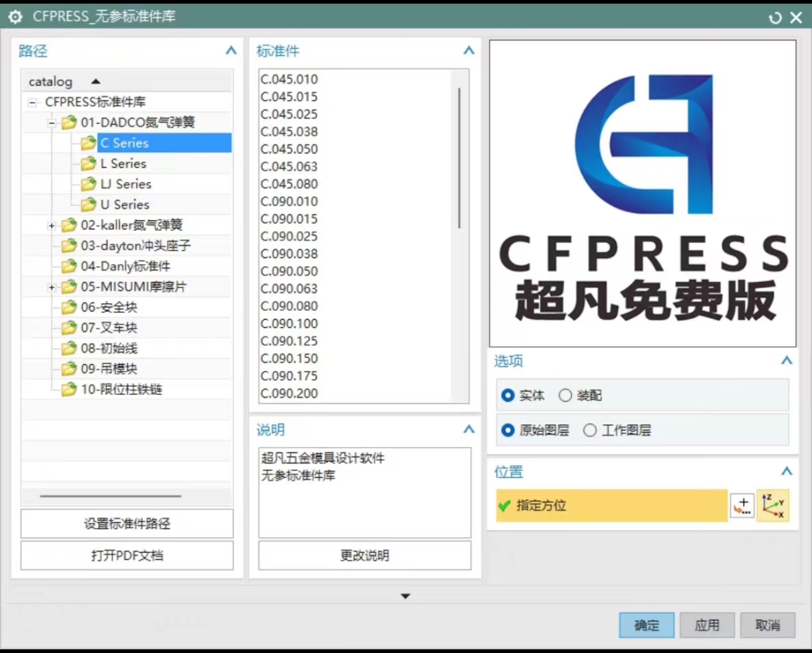Collapse the 说明 panel section

(x=468, y=429)
